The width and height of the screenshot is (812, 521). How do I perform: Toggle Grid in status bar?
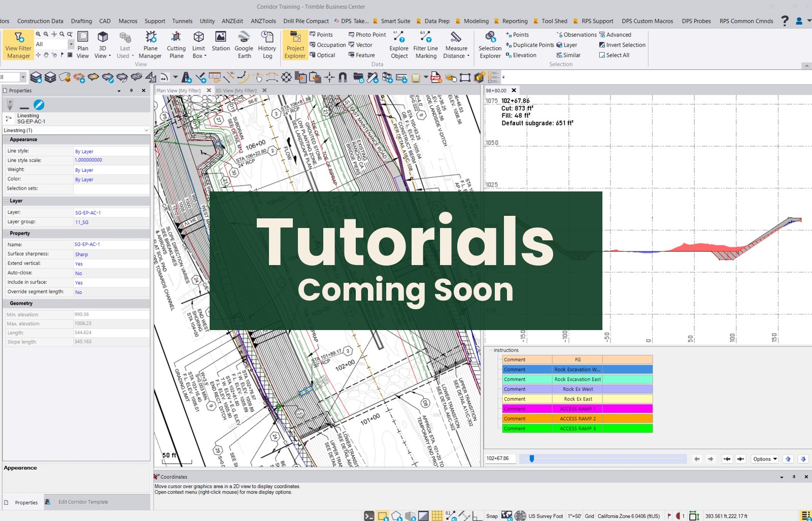[589, 516]
